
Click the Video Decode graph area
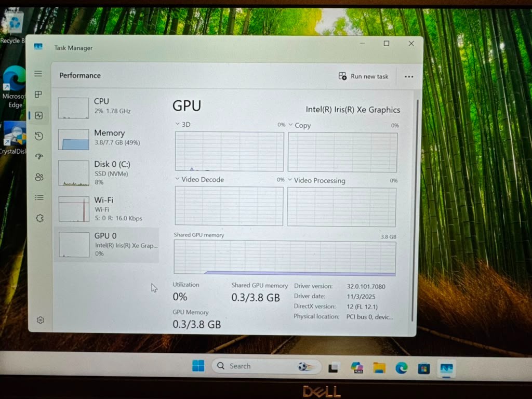point(229,206)
